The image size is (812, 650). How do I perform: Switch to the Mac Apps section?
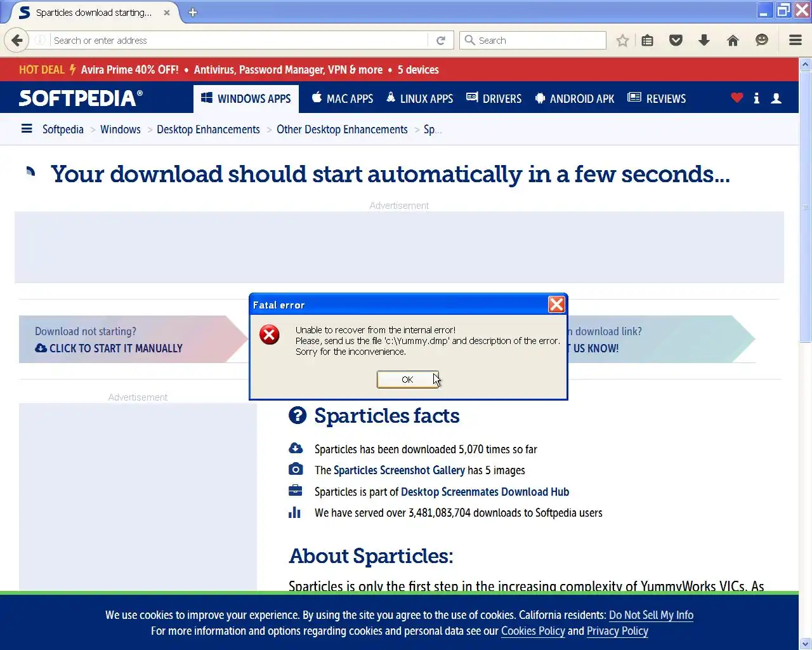coord(343,98)
